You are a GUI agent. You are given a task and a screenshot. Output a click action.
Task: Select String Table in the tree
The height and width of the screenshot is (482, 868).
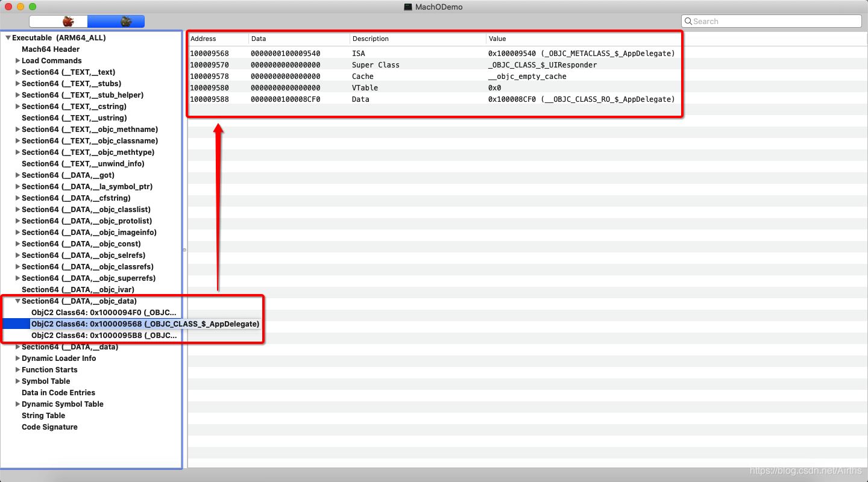43,416
